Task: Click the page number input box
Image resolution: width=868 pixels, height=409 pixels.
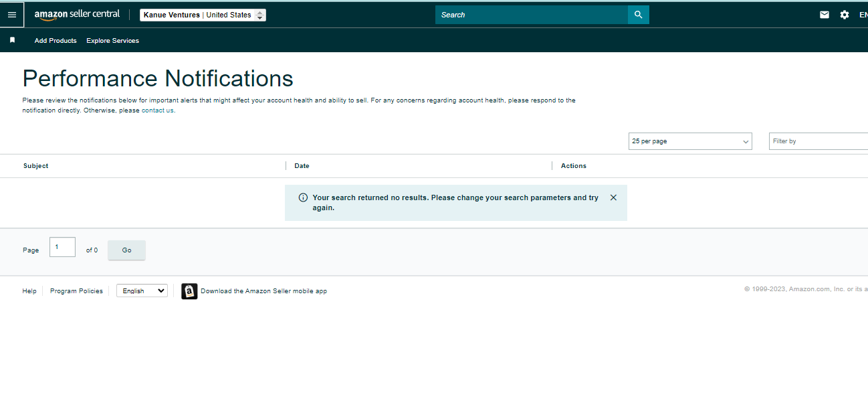Action: (x=62, y=247)
